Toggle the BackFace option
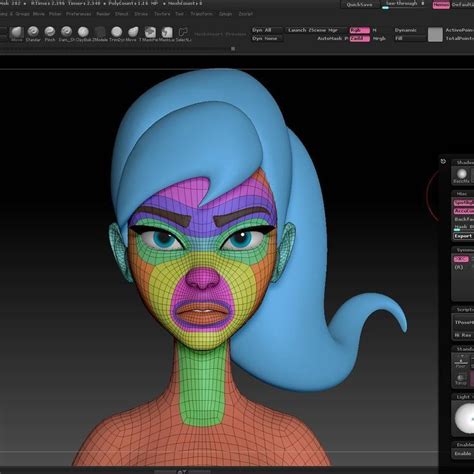Screen dimensions: 474x474 click(464, 219)
